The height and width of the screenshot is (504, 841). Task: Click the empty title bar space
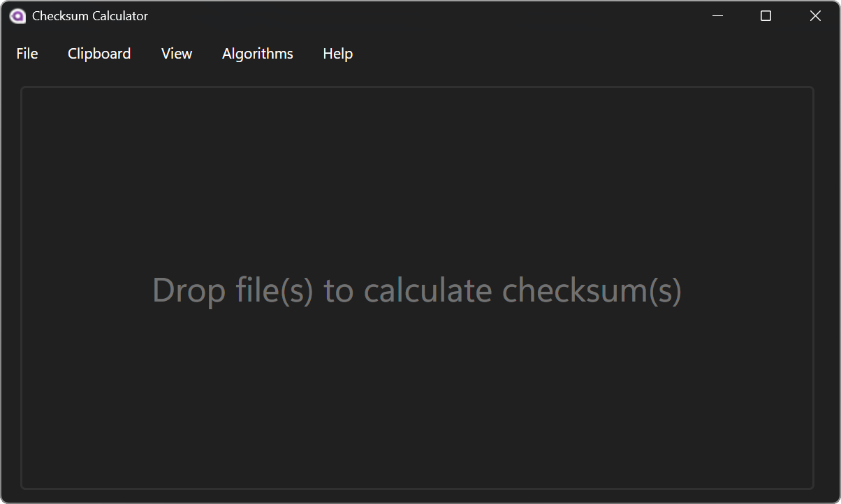click(419, 16)
